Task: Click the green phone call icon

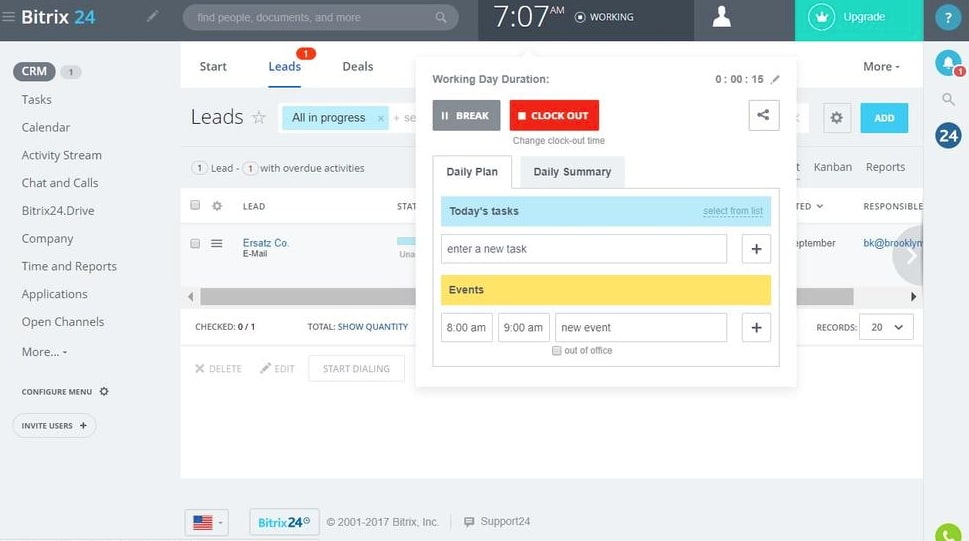Action: tap(948, 533)
